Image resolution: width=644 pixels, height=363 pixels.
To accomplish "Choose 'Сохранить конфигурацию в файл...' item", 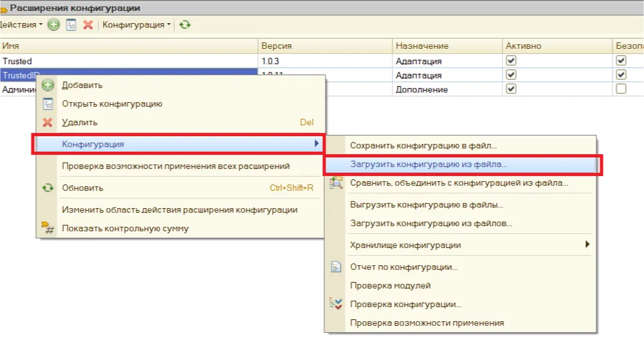I will coord(423,146).
